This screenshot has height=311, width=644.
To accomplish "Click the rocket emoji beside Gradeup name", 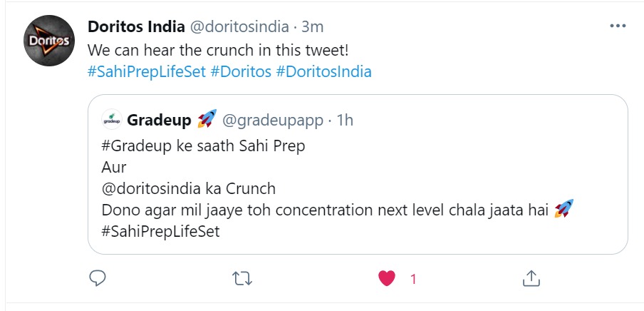I will click(x=207, y=120).
